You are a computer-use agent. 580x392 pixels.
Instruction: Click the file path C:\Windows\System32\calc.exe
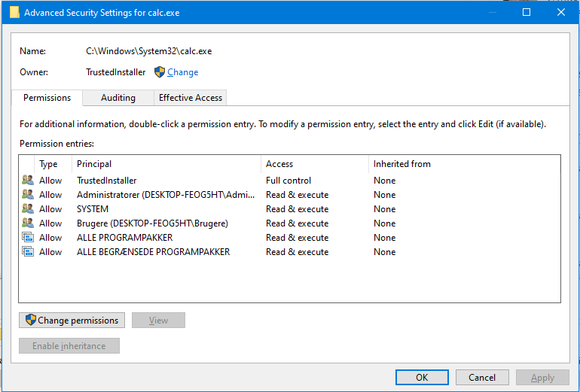pyautogui.click(x=149, y=51)
